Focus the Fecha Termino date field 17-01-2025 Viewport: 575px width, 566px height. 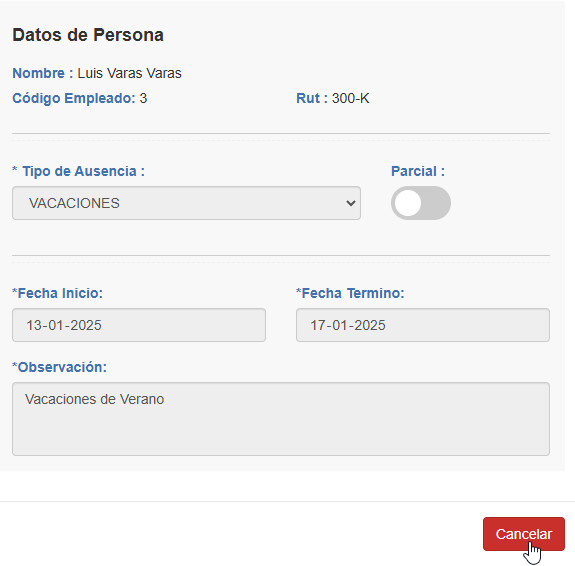pyautogui.click(x=423, y=325)
